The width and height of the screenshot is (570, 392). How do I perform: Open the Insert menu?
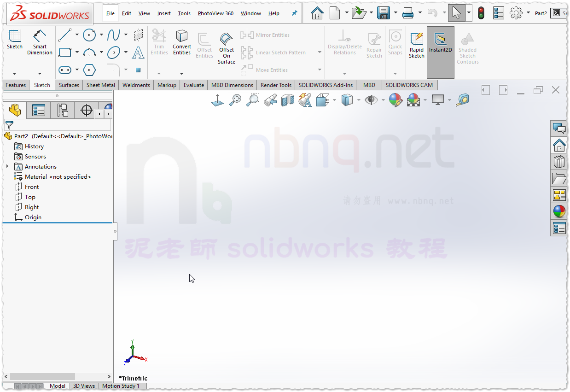tap(164, 13)
